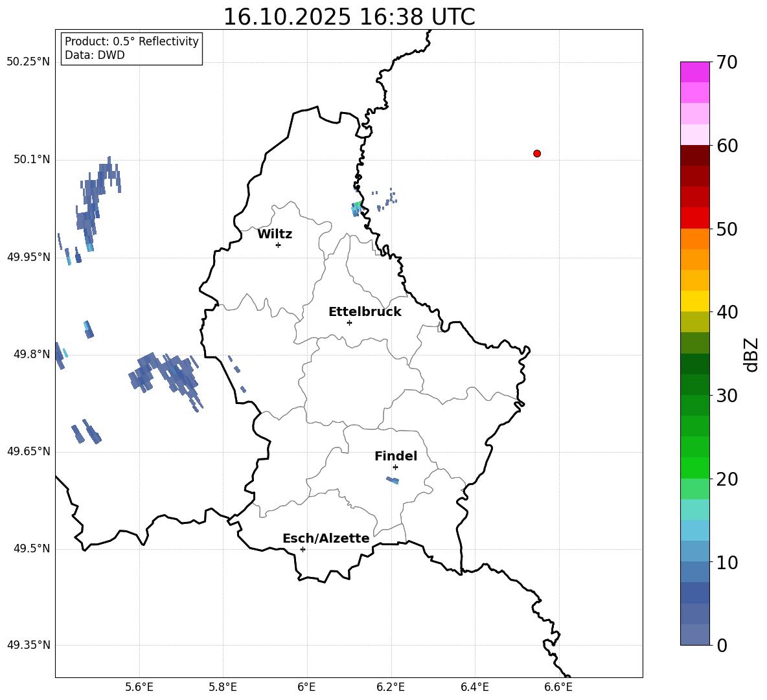767x700 pixels.
Task: Click the topmost magenta colorbar segment
Action: click(x=694, y=72)
